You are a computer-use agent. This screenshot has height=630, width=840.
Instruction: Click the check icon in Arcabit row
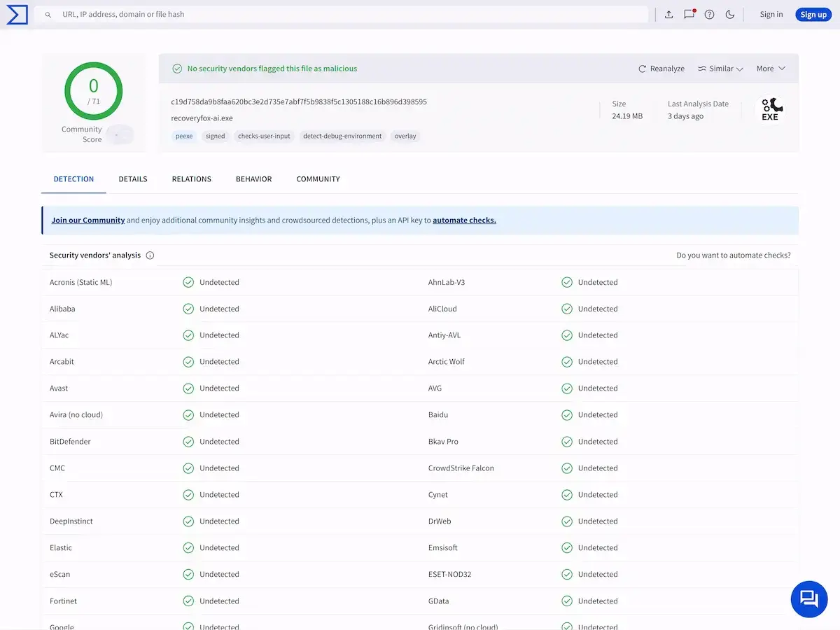(188, 362)
